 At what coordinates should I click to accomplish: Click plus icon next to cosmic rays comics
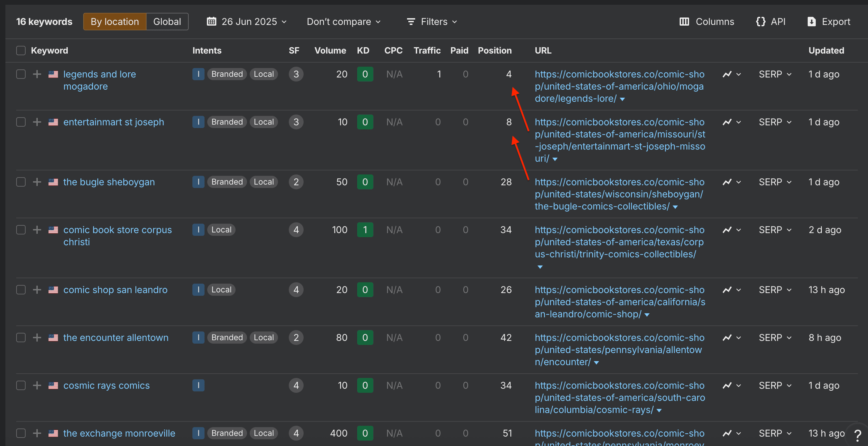[x=37, y=385]
